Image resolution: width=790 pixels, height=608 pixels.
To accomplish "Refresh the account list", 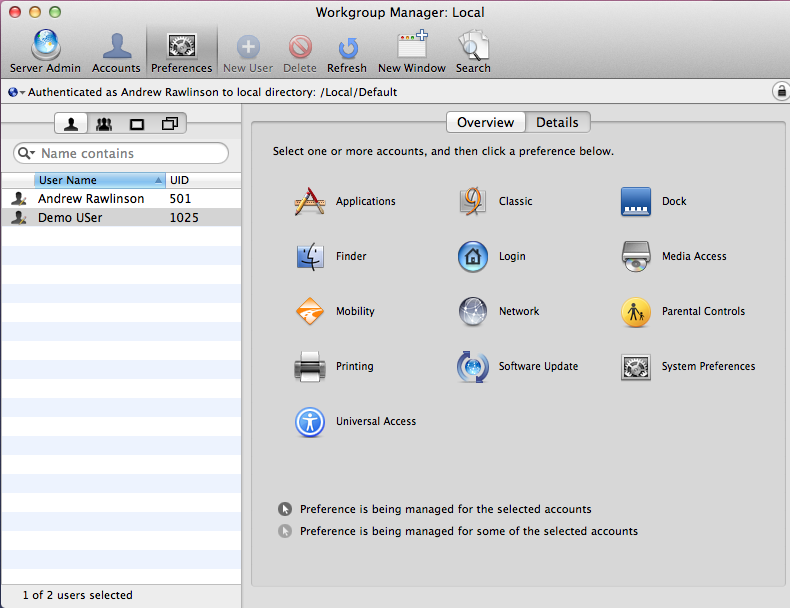I will pos(347,53).
